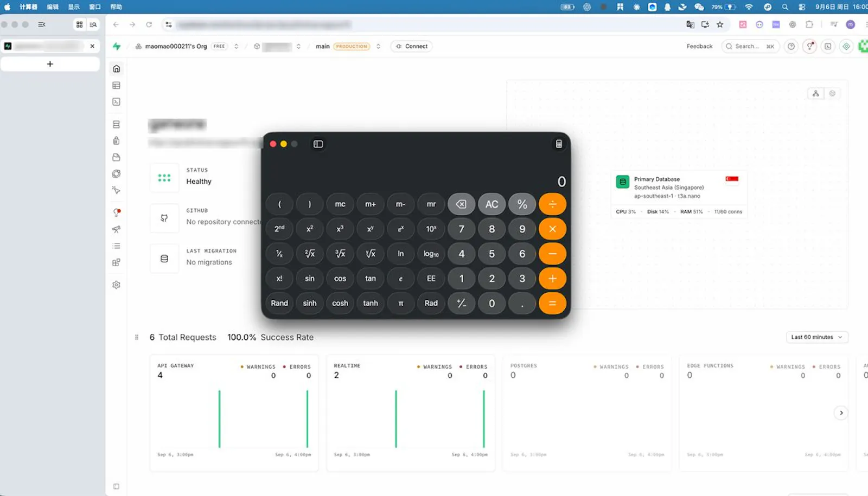The width and height of the screenshot is (868, 496).
Task: Open the Supabase Project Home sidebar icon
Action: (x=116, y=69)
